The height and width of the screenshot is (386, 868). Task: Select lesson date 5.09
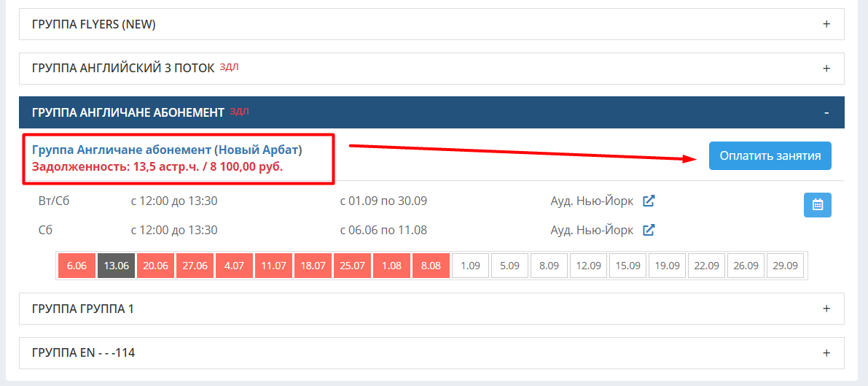click(509, 266)
